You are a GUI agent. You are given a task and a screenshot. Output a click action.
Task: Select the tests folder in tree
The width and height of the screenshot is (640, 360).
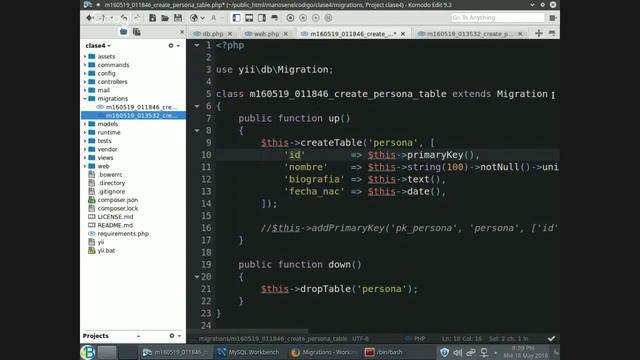tap(104, 141)
